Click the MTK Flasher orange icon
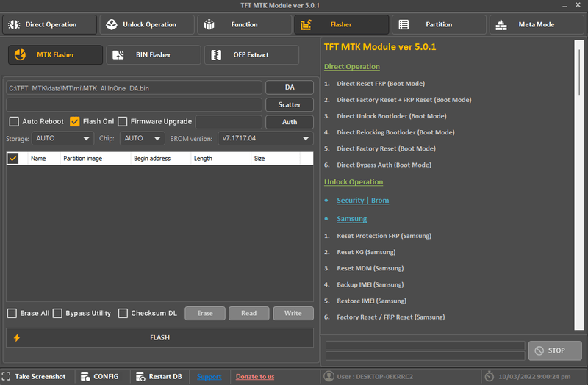The image size is (588, 385). (21, 54)
